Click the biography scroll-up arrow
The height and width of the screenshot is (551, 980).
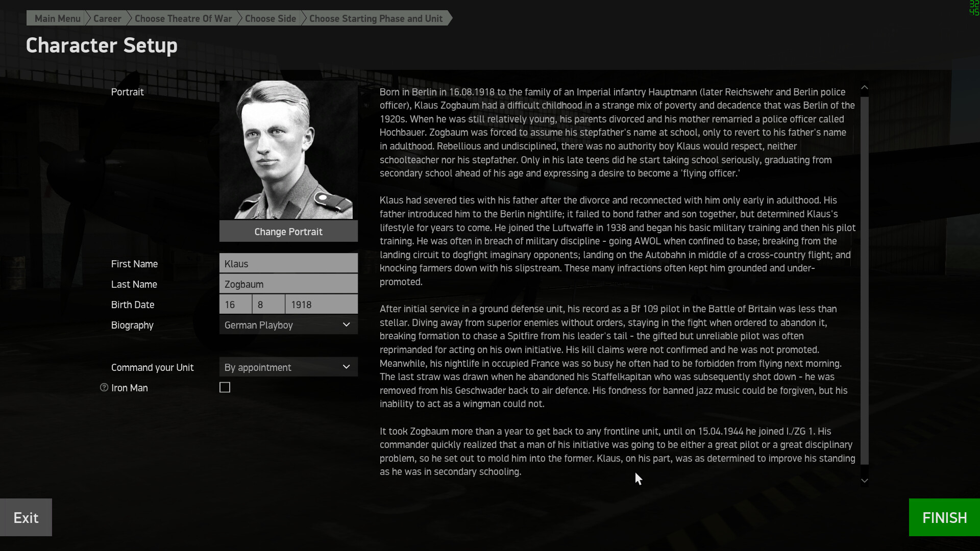(865, 87)
